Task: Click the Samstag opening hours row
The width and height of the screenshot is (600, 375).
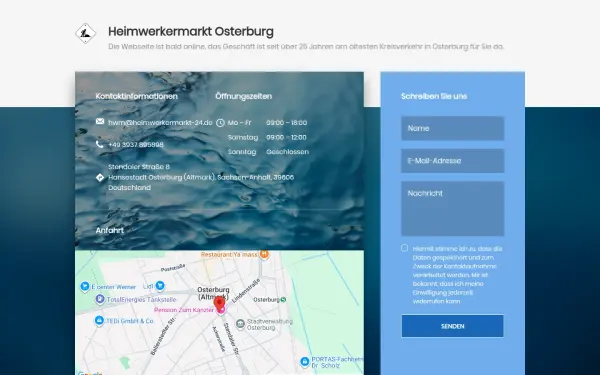Action: point(267,137)
